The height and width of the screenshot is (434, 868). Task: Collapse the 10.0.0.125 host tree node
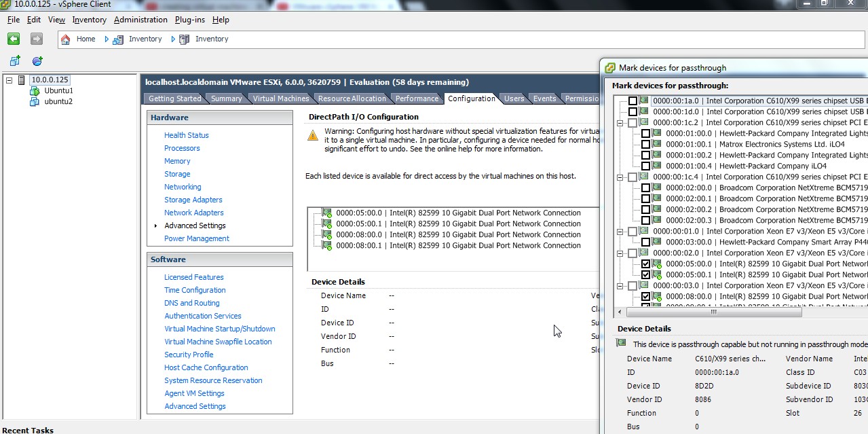pyautogui.click(x=10, y=80)
